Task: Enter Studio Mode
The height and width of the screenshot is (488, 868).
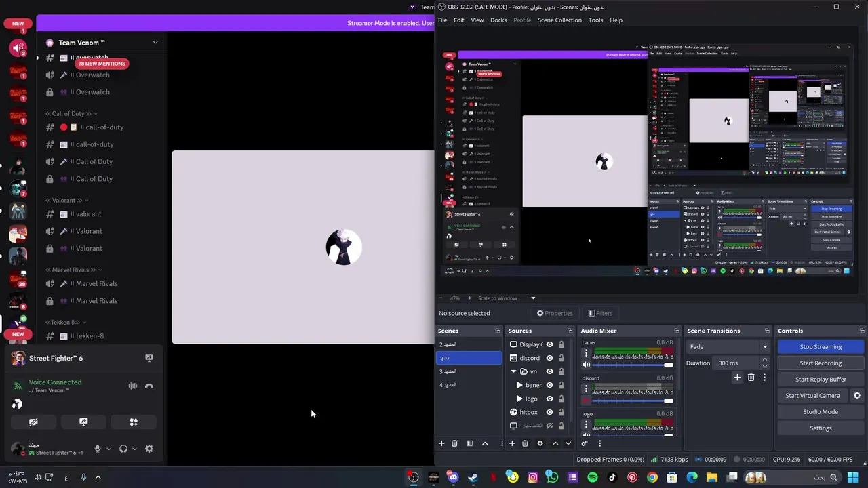Action: tap(821, 411)
